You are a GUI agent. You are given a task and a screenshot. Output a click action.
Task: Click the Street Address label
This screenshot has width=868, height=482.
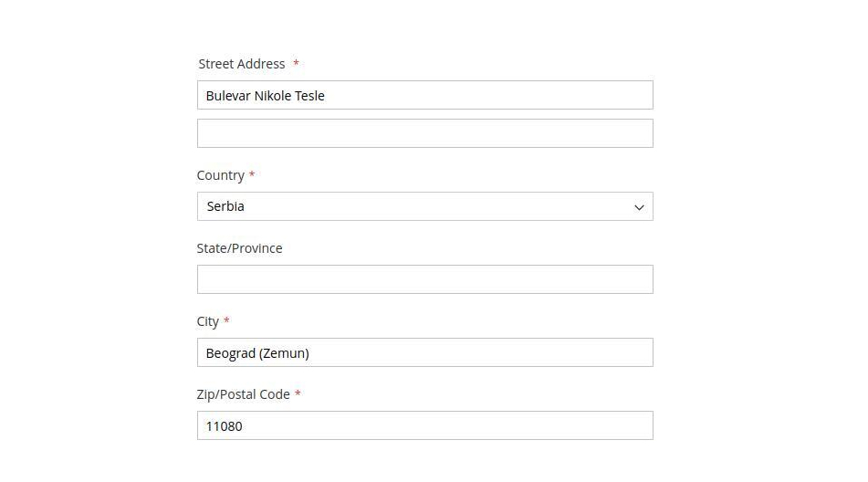coord(242,64)
